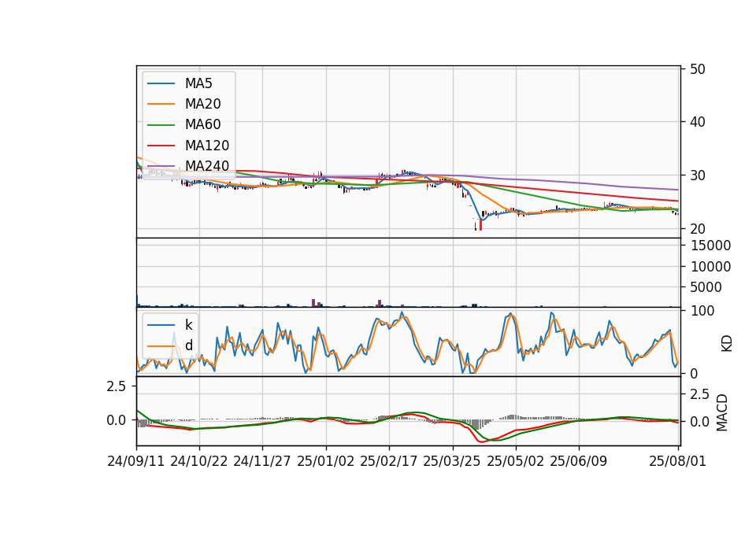Click the KD axis label
This screenshot has width=756, height=543.
click(x=727, y=343)
